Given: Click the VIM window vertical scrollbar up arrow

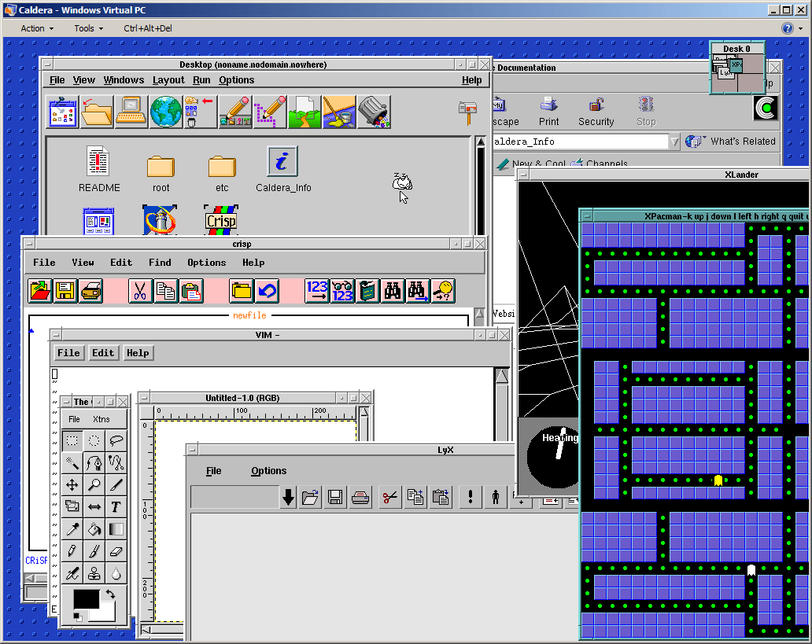Looking at the screenshot, I should (501, 376).
